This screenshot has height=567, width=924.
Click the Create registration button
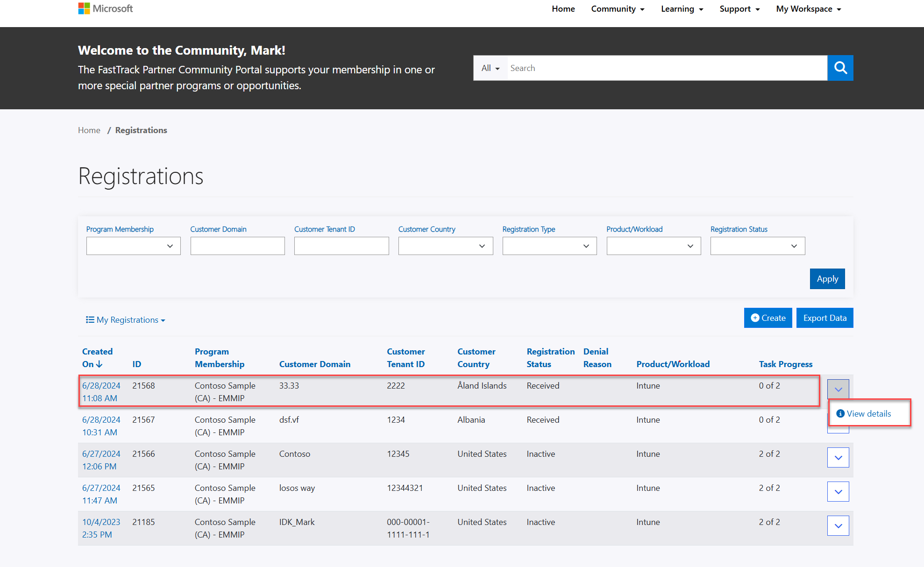click(x=768, y=318)
